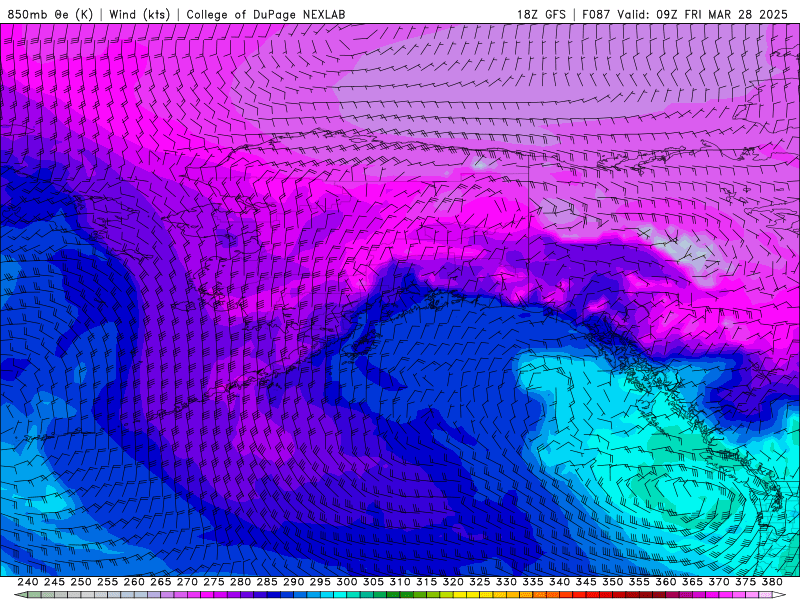Click the 355 value on the color scale

coord(639,582)
